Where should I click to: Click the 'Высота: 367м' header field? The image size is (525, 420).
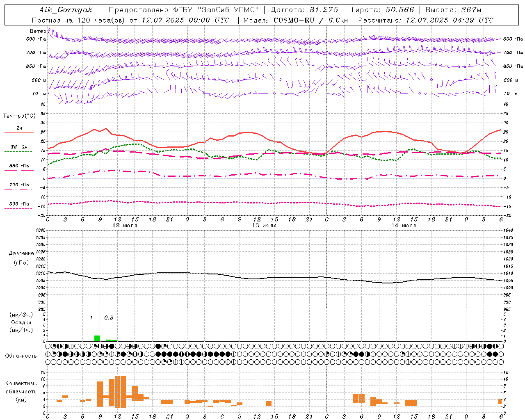pyautogui.click(x=453, y=10)
